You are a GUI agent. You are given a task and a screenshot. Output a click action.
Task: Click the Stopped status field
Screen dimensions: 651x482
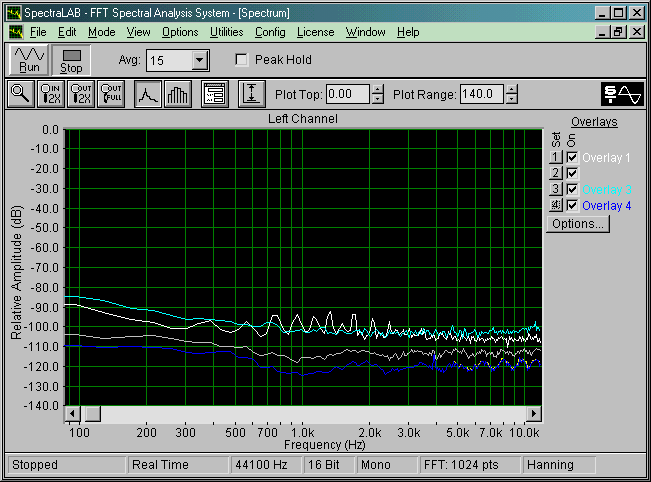click(x=66, y=465)
